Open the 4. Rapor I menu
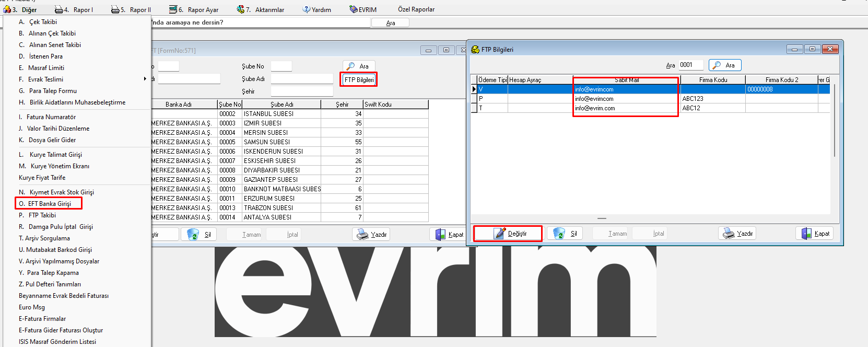 tap(74, 9)
